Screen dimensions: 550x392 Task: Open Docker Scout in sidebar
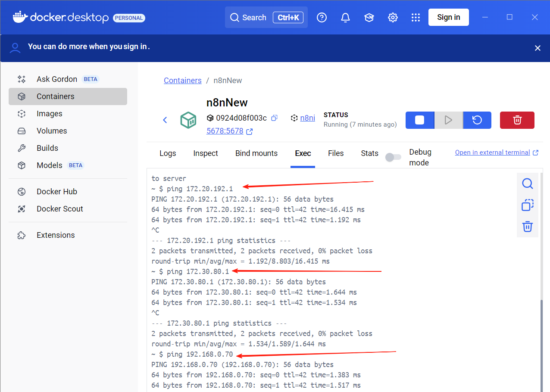(x=68, y=209)
